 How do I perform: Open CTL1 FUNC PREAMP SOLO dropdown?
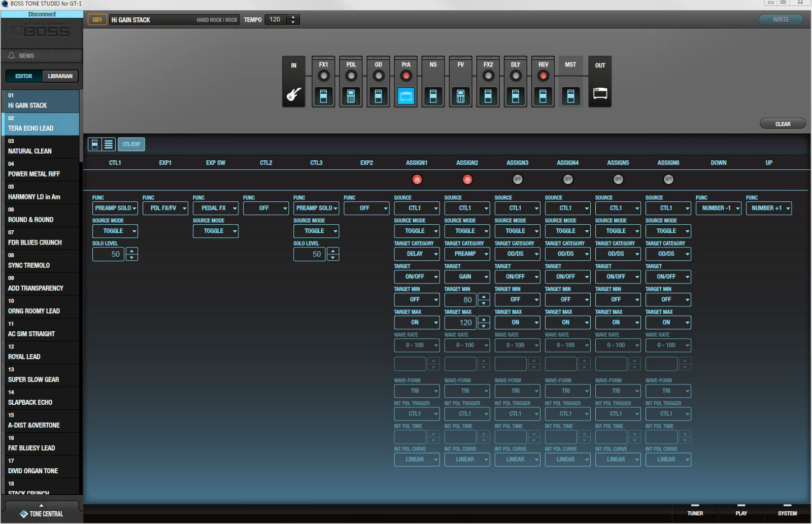pos(115,208)
